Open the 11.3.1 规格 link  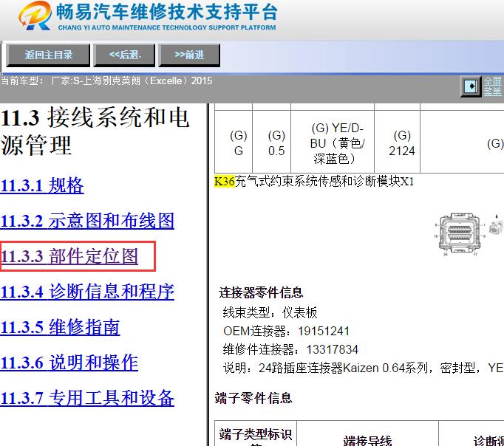42,185
